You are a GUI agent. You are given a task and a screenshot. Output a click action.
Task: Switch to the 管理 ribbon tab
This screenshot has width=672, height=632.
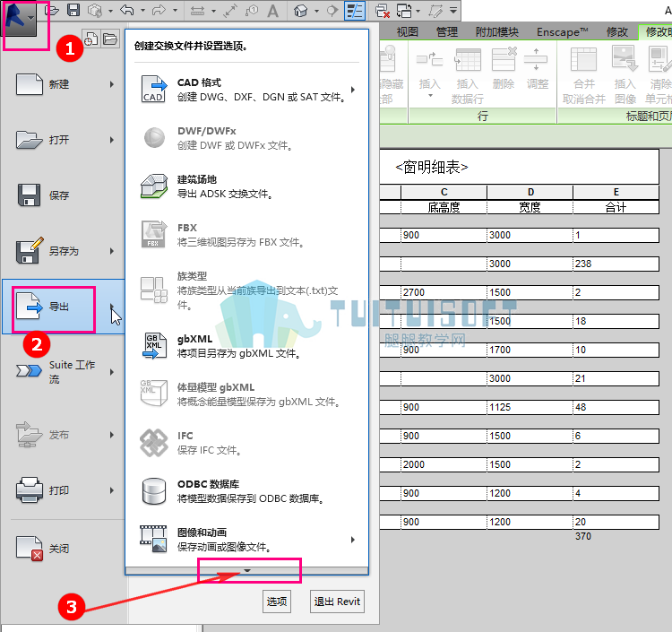coord(446,31)
